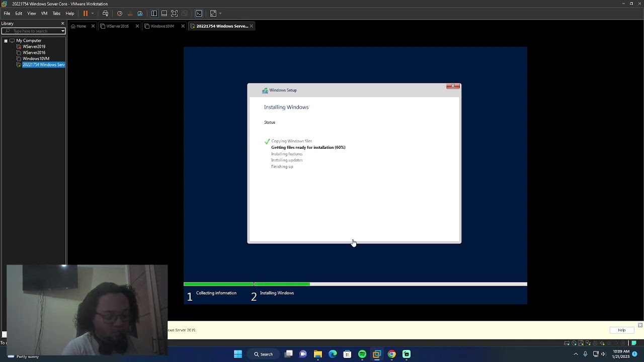Close the Library panel
The height and width of the screenshot is (362, 644).
click(x=63, y=24)
